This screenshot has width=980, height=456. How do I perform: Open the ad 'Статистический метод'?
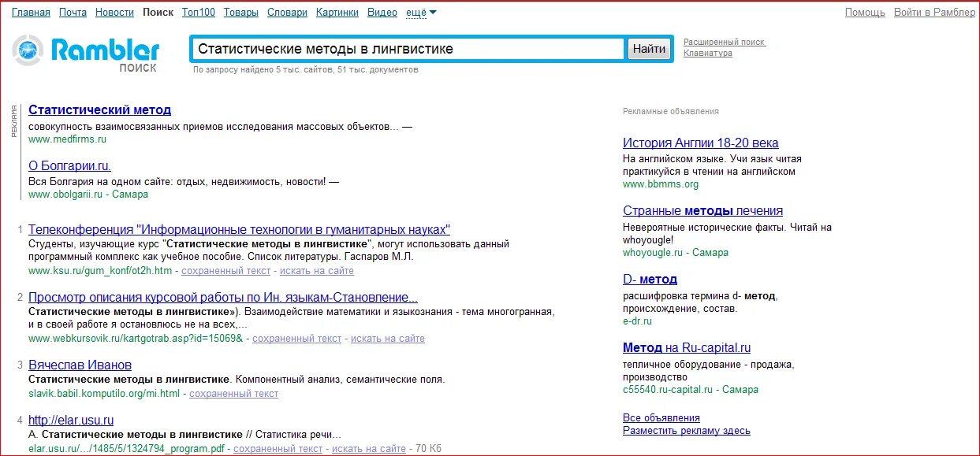(99, 109)
